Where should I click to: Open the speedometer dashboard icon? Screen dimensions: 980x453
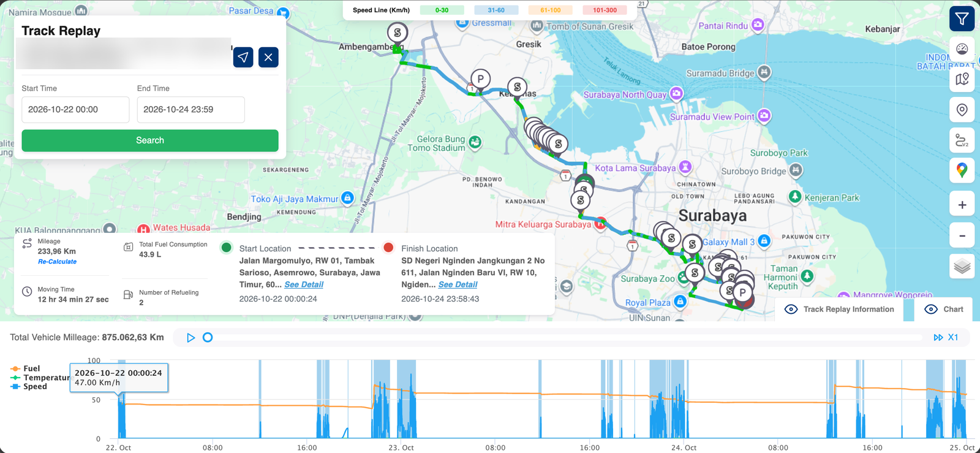(x=962, y=49)
